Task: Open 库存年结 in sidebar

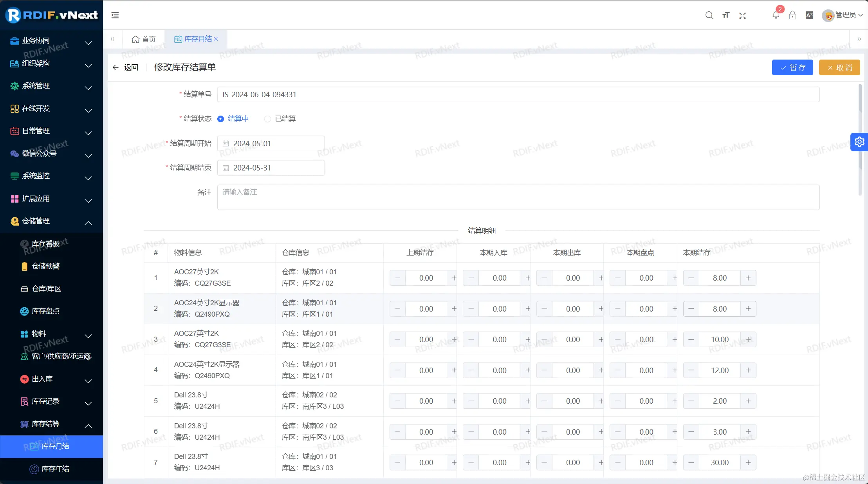Action: click(55, 469)
